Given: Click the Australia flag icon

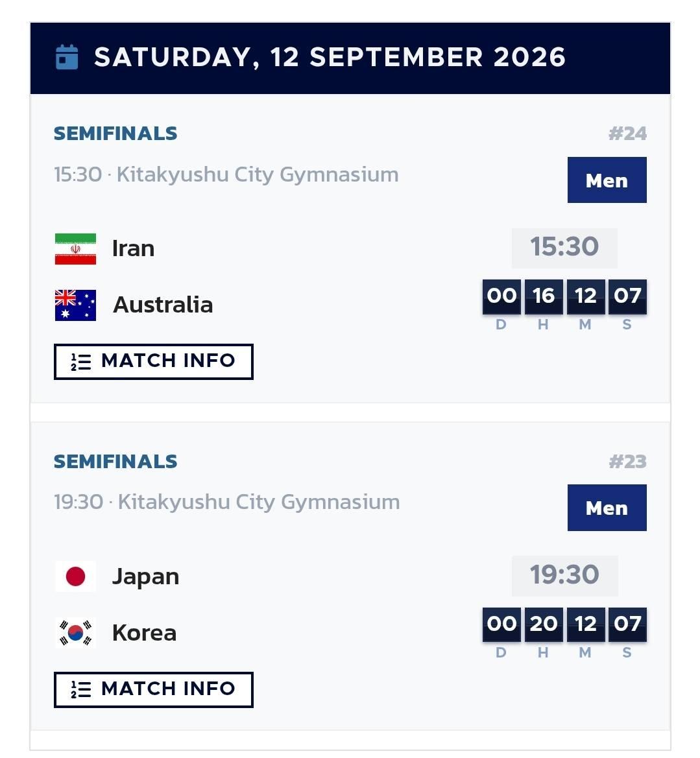Looking at the screenshot, I should pos(75,305).
